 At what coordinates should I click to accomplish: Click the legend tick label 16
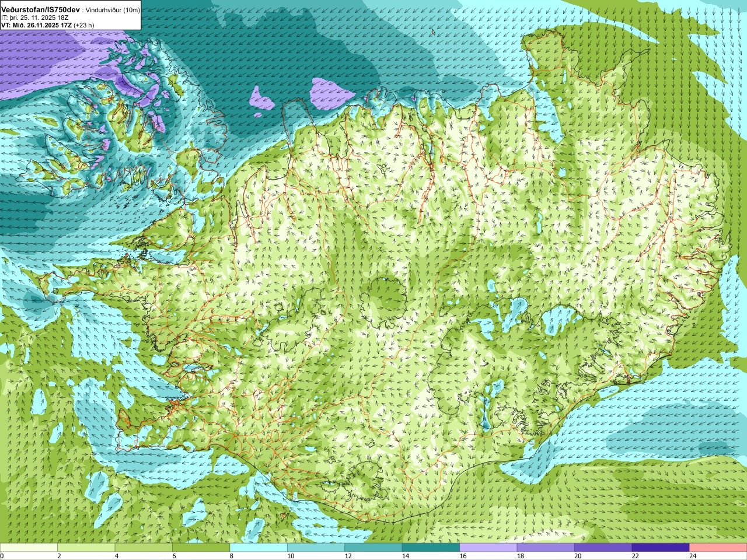[x=463, y=556]
